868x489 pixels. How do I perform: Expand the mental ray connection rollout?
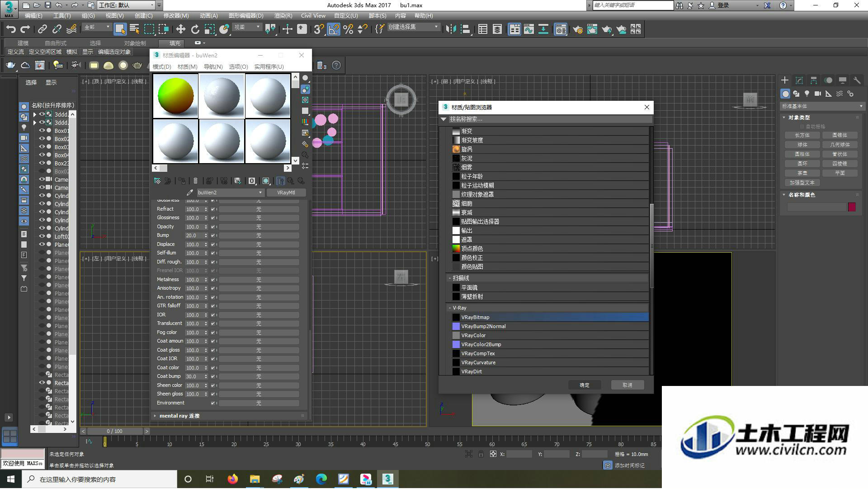click(x=155, y=416)
